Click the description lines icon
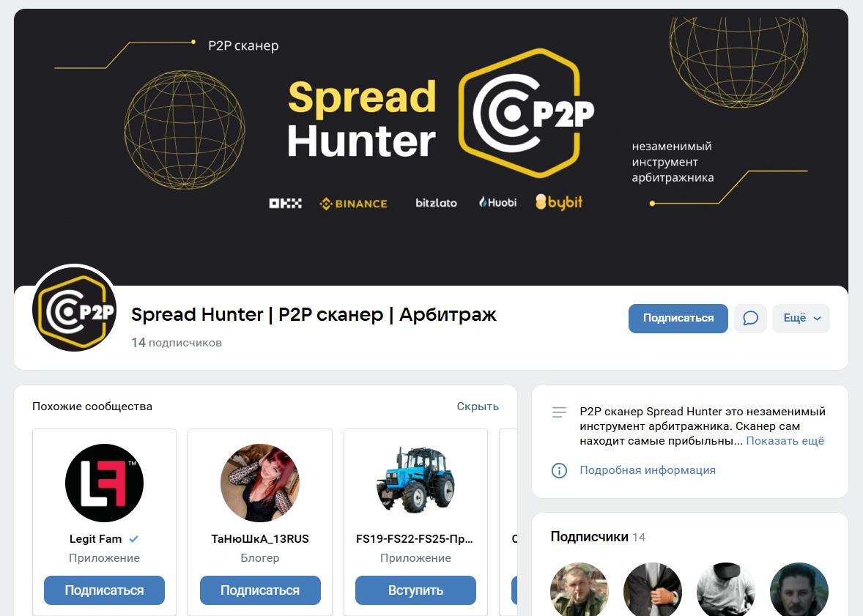 point(559,412)
